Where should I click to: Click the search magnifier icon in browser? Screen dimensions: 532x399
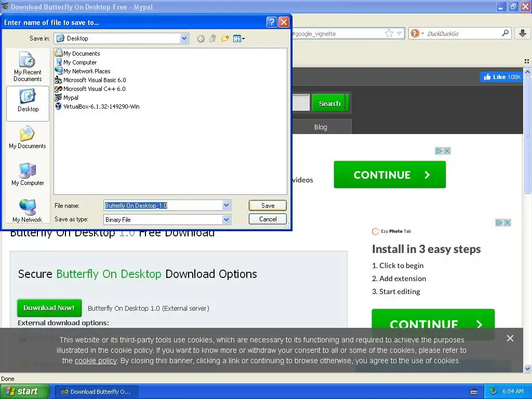click(505, 33)
